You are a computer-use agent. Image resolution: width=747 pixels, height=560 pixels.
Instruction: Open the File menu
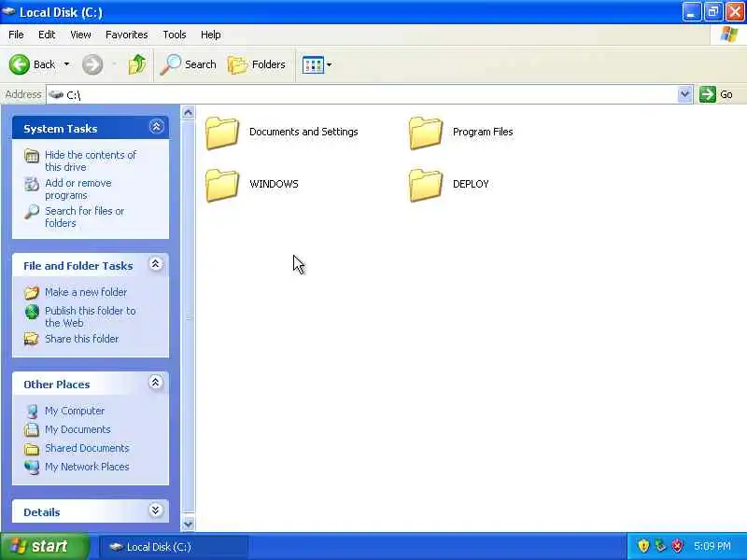tap(16, 35)
